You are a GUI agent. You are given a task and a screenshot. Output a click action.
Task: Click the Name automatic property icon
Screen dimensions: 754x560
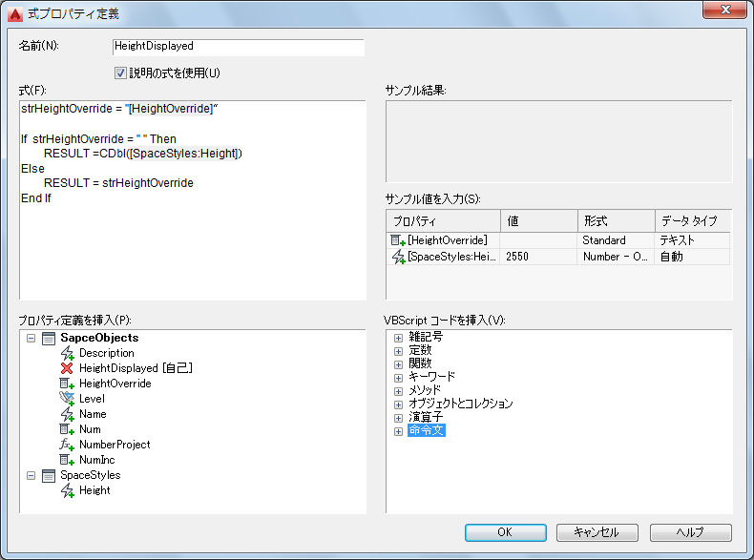tap(67, 414)
